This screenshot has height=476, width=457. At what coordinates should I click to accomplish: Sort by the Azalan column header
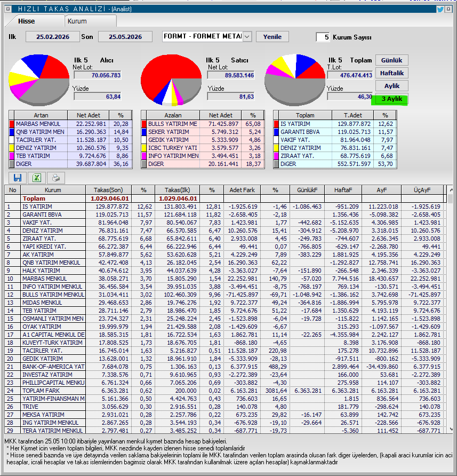pyautogui.click(x=173, y=115)
